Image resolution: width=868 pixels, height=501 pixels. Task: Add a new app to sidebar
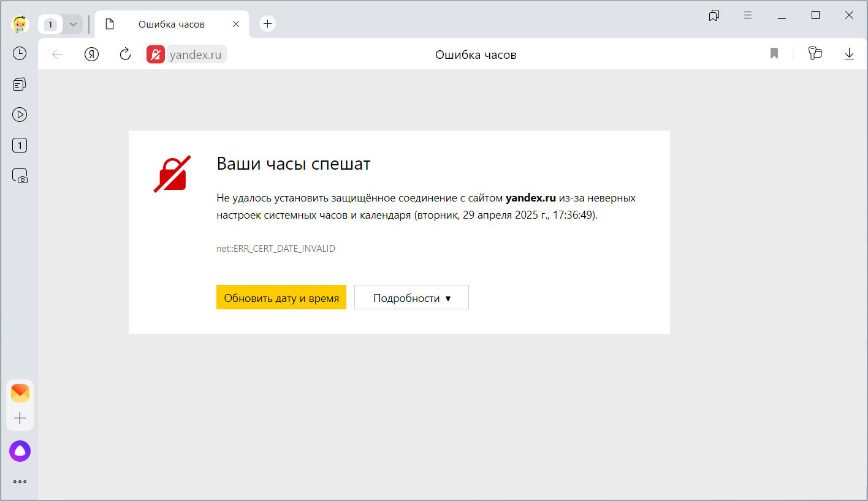coord(20,418)
